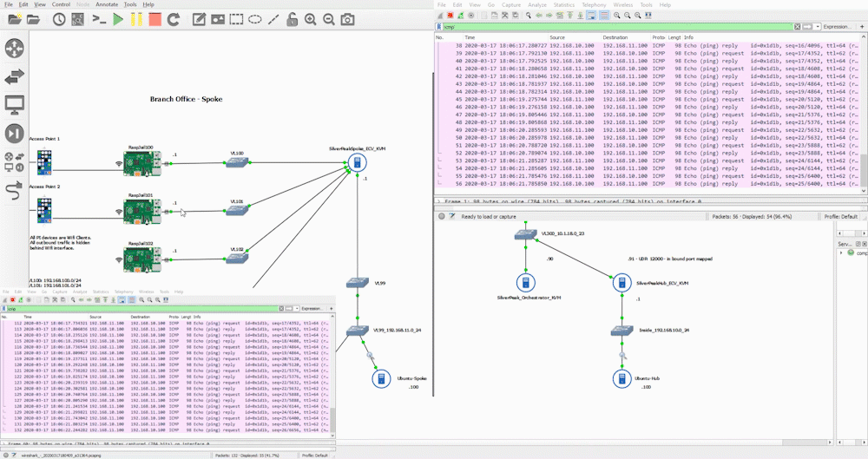Take a screenshot with camera icon
Viewport: 868px width, 459px height.
click(x=347, y=20)
